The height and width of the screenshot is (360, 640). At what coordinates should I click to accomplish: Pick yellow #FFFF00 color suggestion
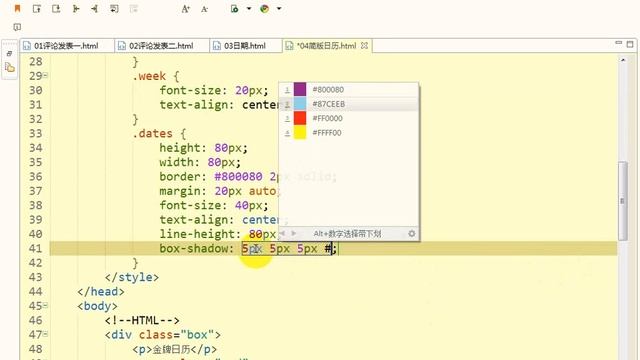point(349,133)
